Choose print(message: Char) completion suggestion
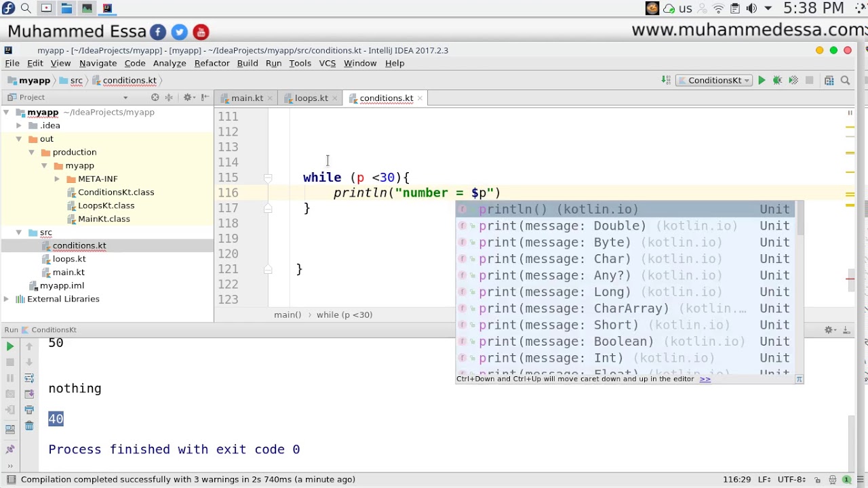 pos(625,259)
